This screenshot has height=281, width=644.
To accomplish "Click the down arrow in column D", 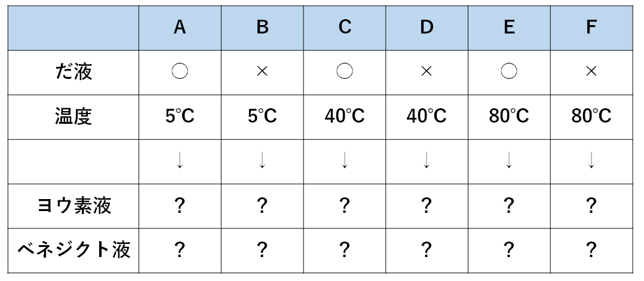I will click(426, 160).
